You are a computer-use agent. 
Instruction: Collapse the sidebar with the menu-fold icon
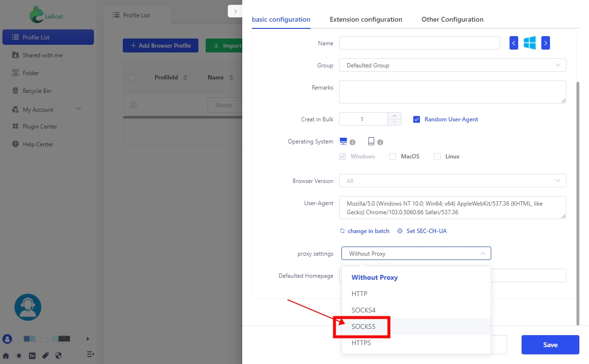[90, 354]
